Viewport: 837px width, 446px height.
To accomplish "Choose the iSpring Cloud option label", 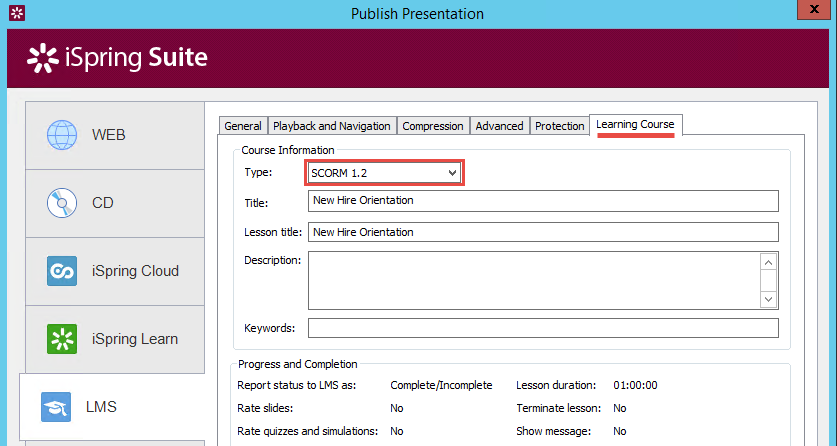I will point(135,271).
